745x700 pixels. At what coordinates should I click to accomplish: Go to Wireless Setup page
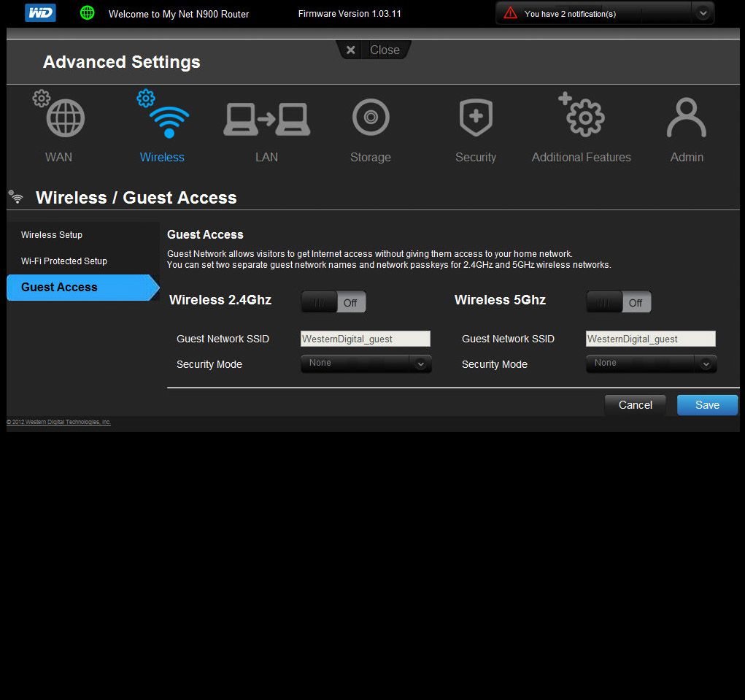point(52,235)
